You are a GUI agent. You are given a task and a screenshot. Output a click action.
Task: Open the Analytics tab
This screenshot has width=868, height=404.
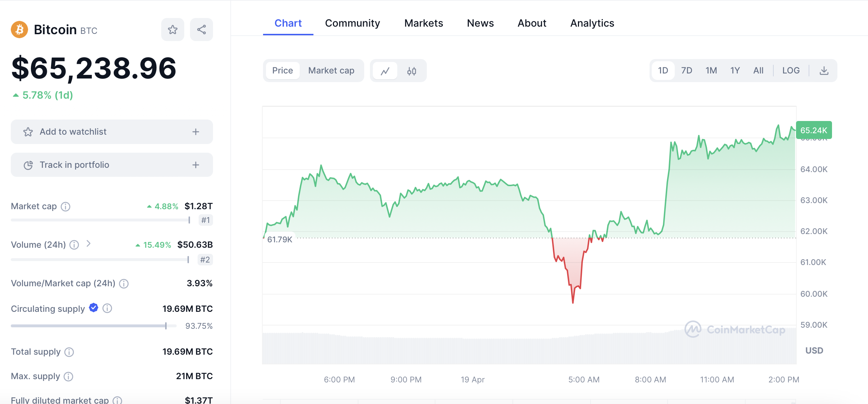(592, 23)
